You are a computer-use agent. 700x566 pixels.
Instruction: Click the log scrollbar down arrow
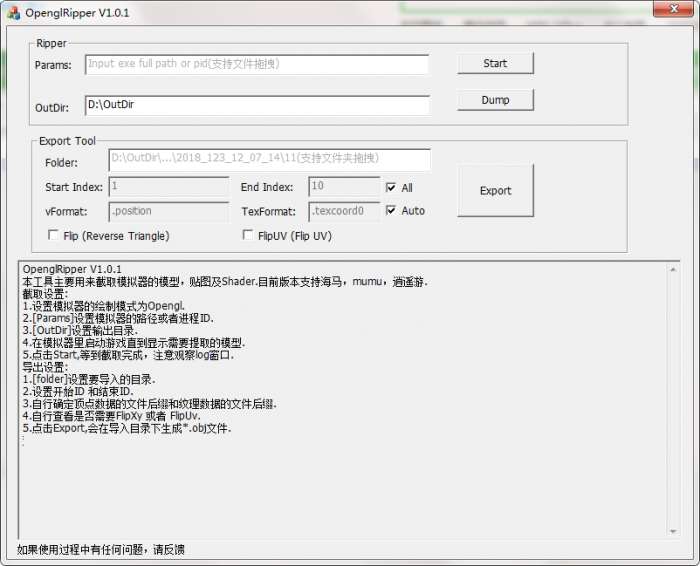[673, 532]
